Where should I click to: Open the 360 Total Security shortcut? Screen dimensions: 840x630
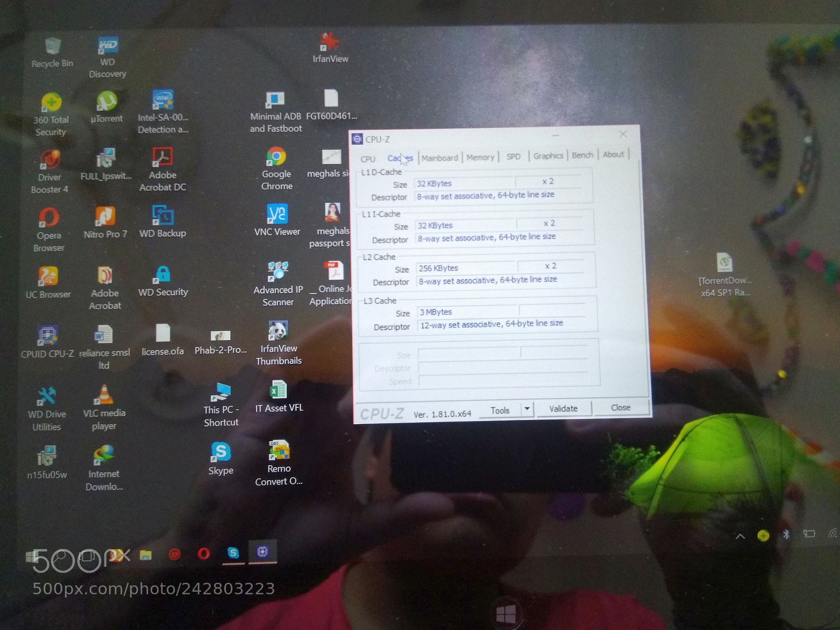coord(51,115)
